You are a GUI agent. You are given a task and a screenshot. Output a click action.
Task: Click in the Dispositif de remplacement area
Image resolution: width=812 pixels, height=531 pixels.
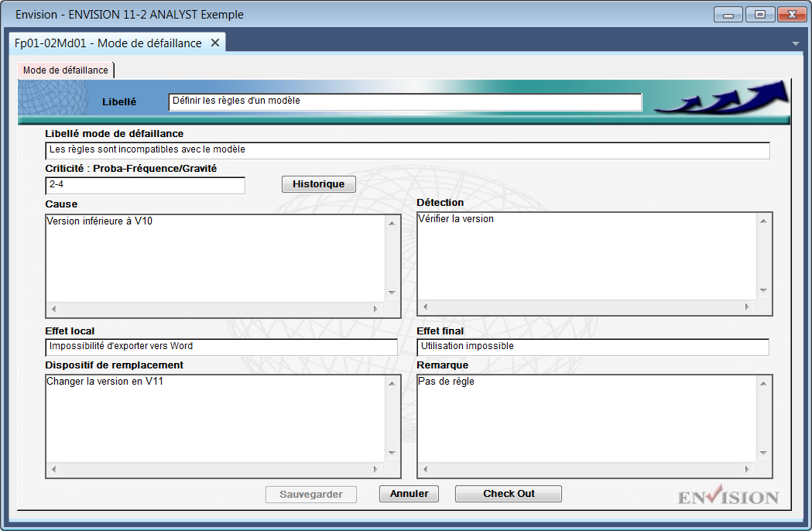(x=215, y=418)
